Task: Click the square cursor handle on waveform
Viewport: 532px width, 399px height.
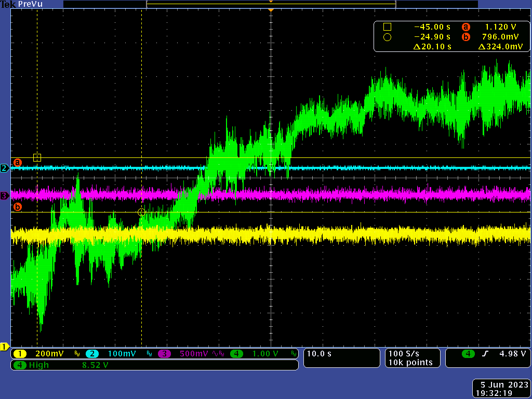Action: pyautogui.click(x=37, y=157)
